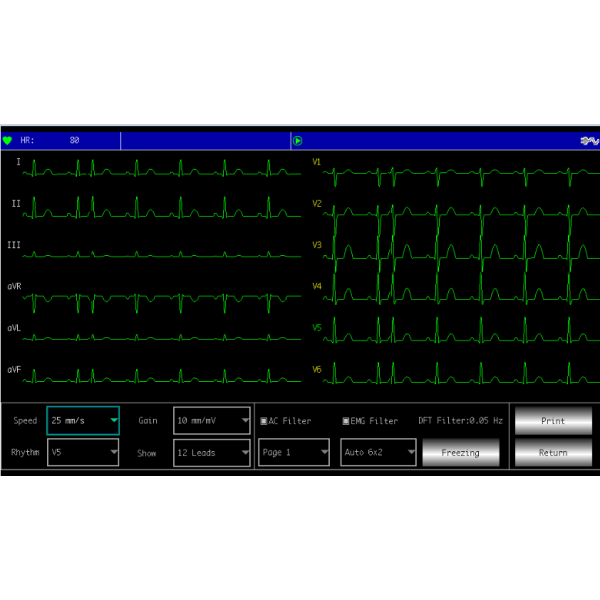
Task: Click the Show label
Action: 147,453
